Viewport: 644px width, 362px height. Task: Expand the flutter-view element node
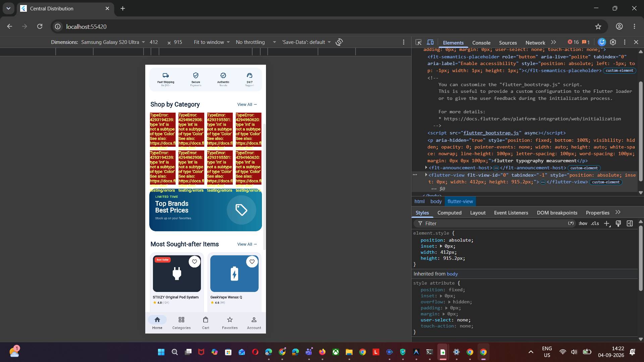[426, 175]
